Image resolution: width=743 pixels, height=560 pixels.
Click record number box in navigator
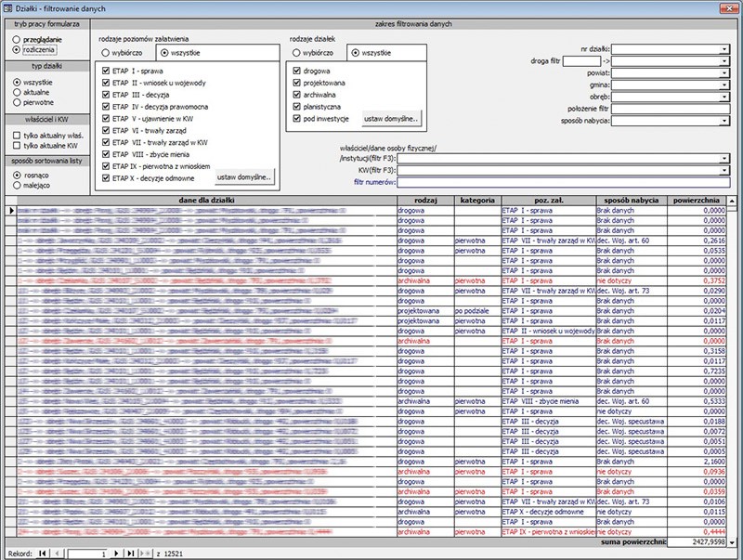87,553
